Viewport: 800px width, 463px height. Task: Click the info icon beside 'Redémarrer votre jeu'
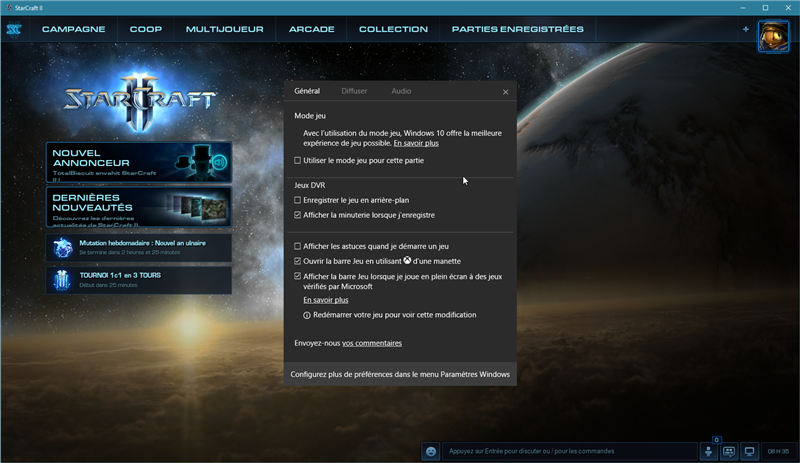tap(307, 315)
